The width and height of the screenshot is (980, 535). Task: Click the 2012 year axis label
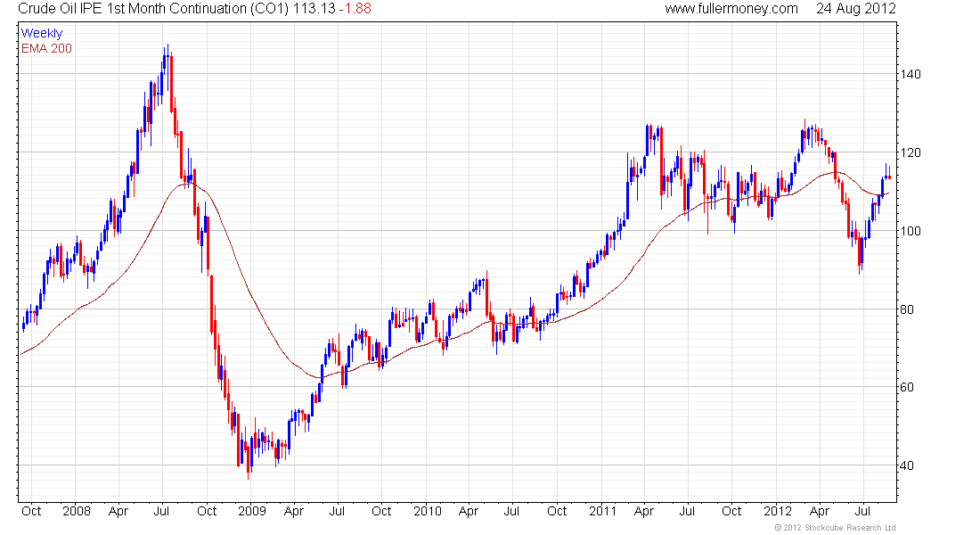pyautogui.click(x=778, y=511)
